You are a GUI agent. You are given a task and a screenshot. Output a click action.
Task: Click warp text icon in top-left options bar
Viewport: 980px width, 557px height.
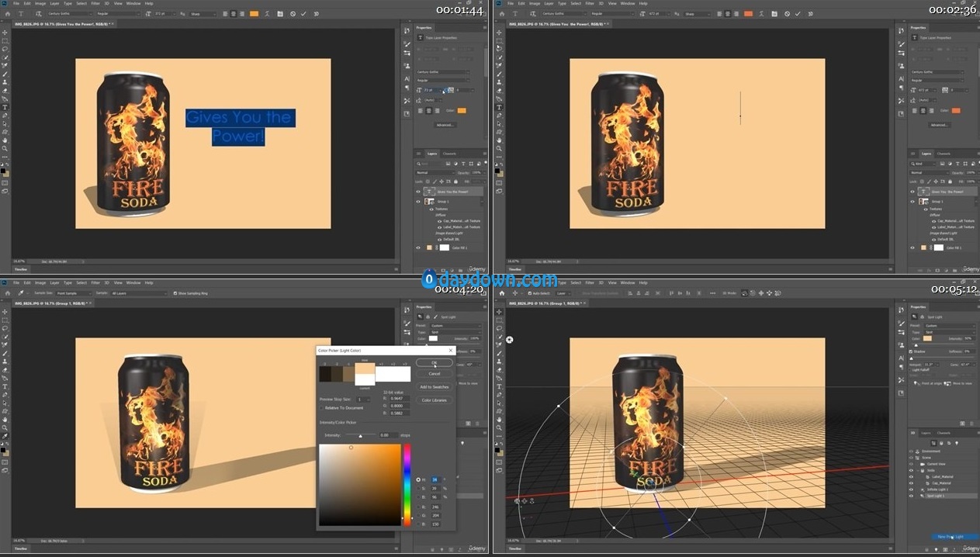[x=267, y=14]
